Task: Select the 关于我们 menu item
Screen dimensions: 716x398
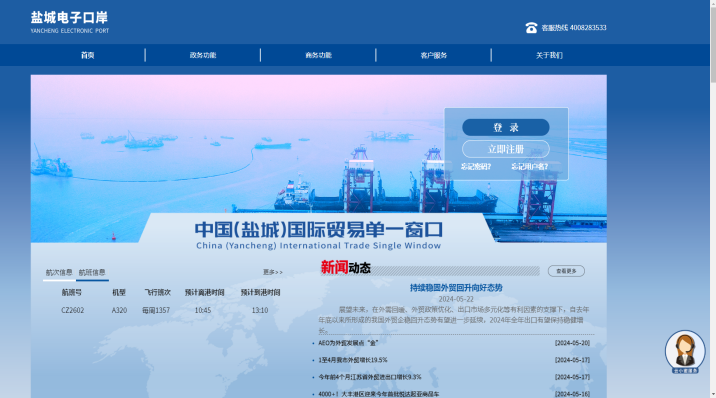Action: 549,55
